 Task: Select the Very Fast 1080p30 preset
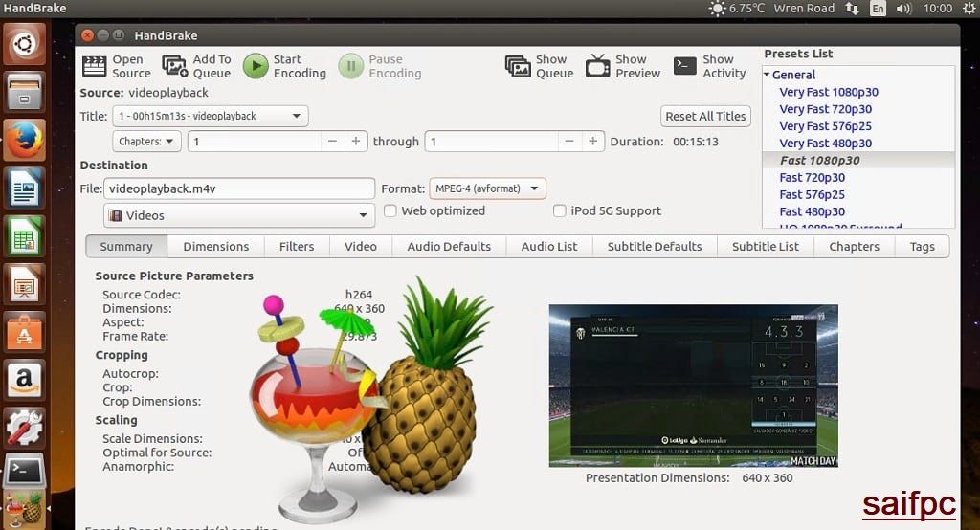[x=829, y=92]
